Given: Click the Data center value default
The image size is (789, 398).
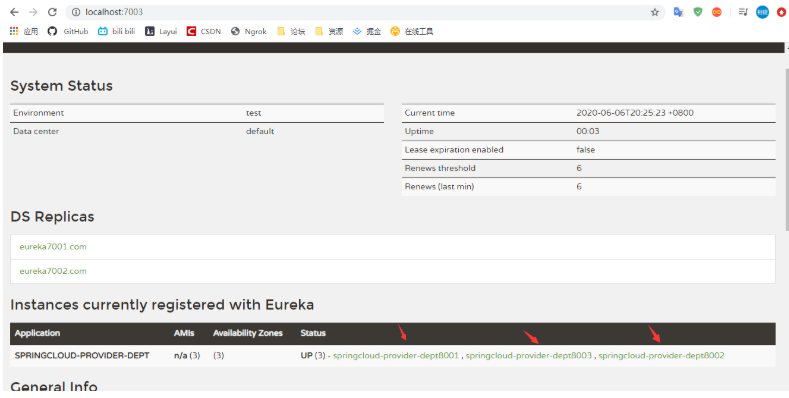Looking at the screenshot, I should (260, 131).
